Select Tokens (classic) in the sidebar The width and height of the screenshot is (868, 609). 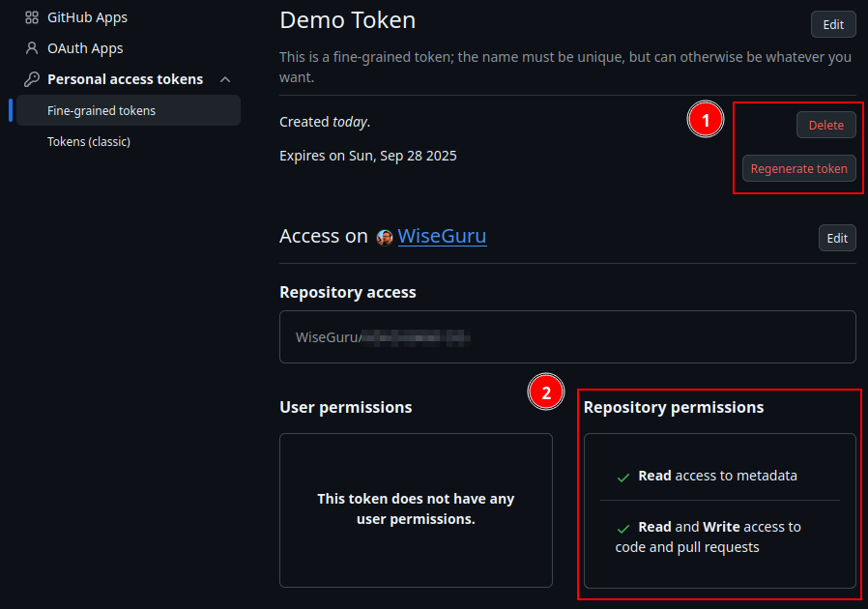tap(89, 142)
